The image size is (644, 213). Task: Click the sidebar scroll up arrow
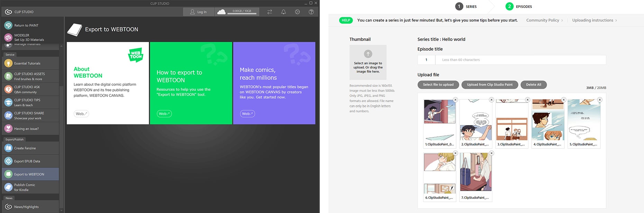click(62, 46)
